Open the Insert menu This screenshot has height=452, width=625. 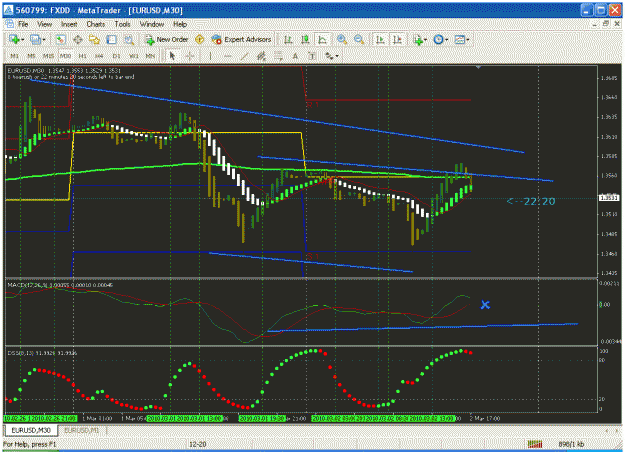coord(69,24)
